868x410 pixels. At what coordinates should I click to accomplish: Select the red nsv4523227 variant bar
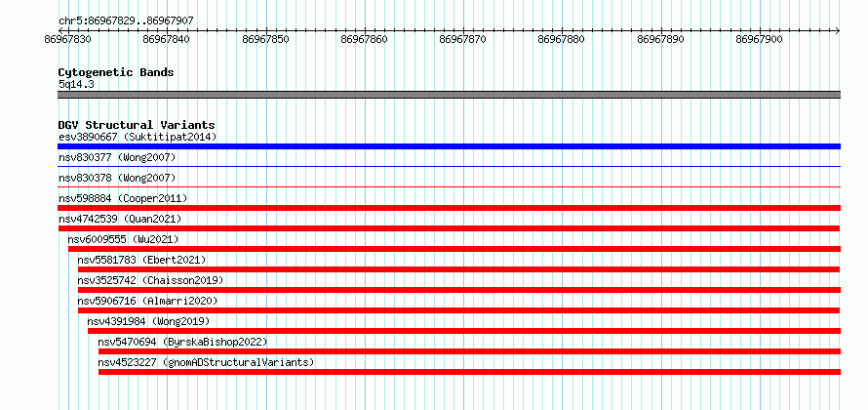click(469, 372)
